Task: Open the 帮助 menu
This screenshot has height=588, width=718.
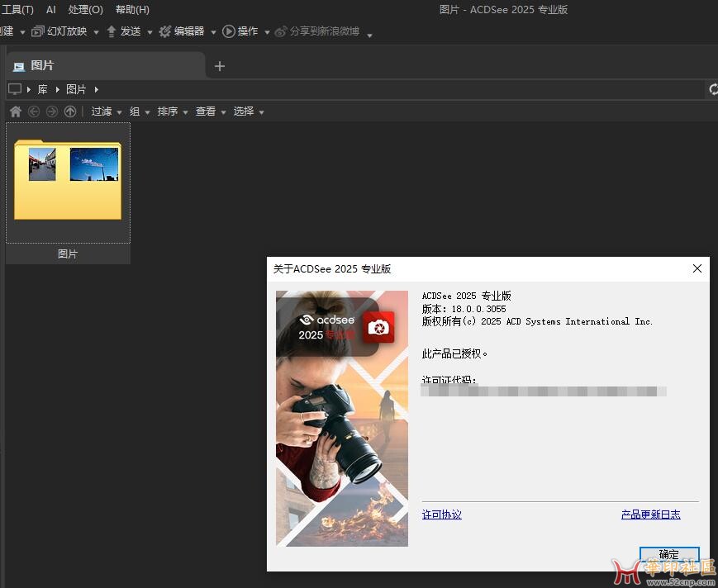Action: [x=131, y=9]
